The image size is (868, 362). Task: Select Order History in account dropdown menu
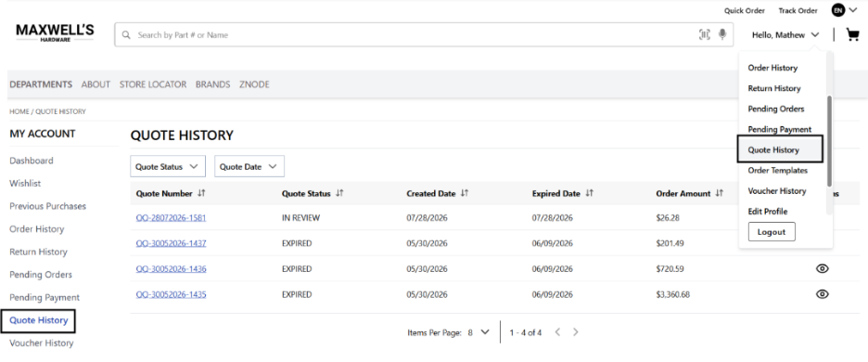pyautogui.click(x=772, y=68)
